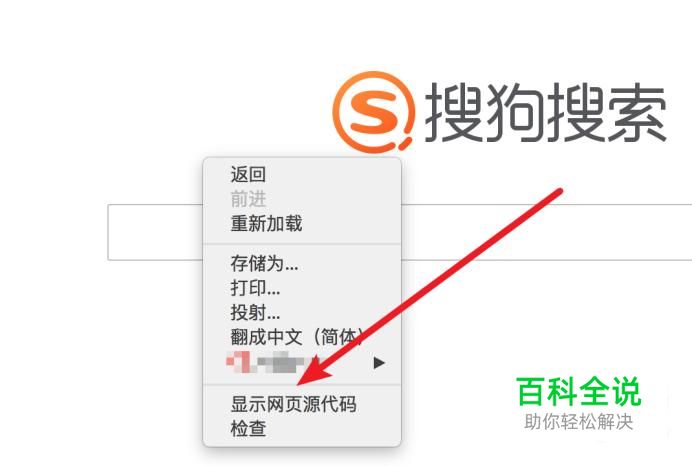Select 投射... in the context menu
692x466 pixels.
tap(255, 312)
